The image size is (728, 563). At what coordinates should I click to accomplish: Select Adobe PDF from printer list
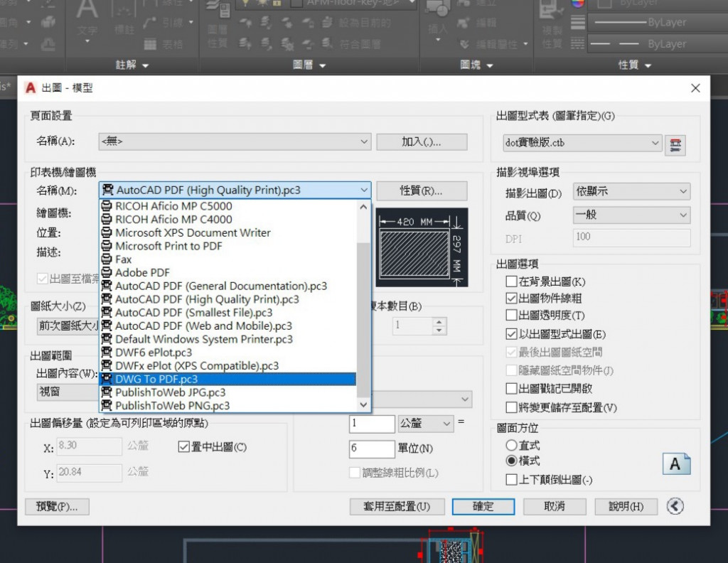click(228, 273)
